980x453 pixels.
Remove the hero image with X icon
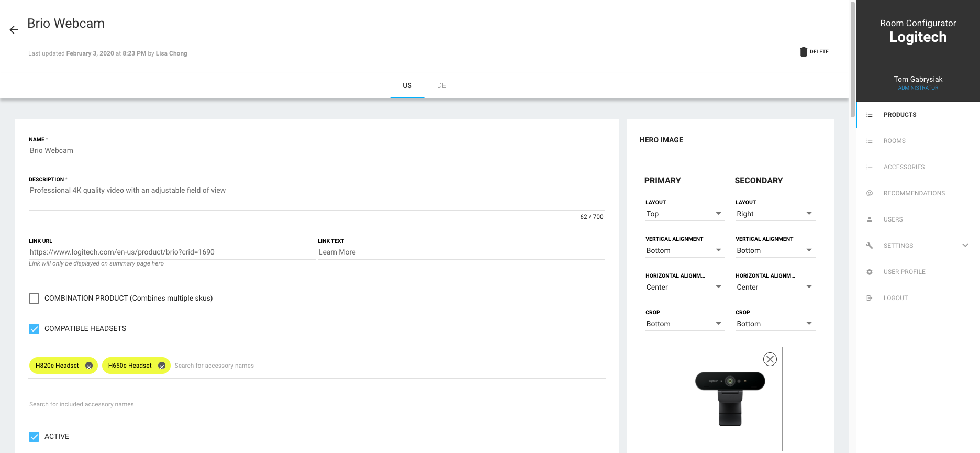point(770,359)
